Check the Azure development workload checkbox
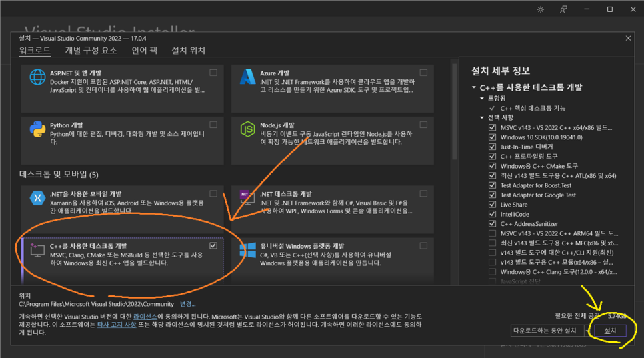Screen dimensions: 644x358 click(x=423, y=73)
